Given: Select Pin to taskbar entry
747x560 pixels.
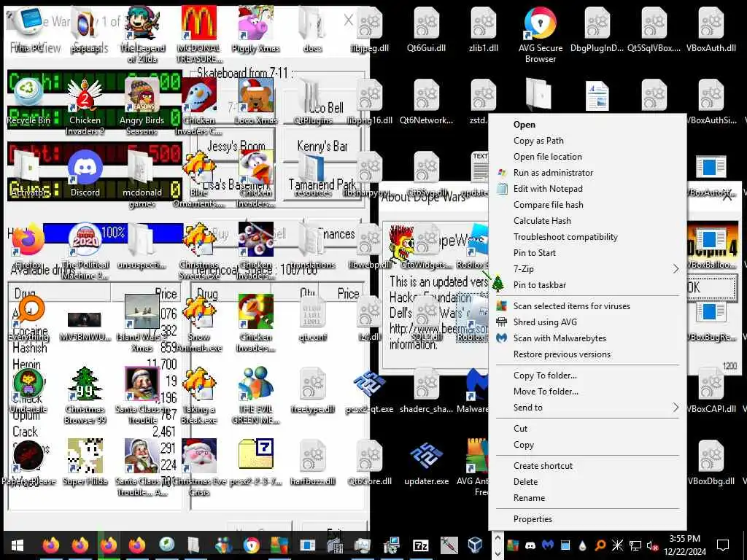Looking at the screenshot, I should pyautogui.click(x=588, y=285).
